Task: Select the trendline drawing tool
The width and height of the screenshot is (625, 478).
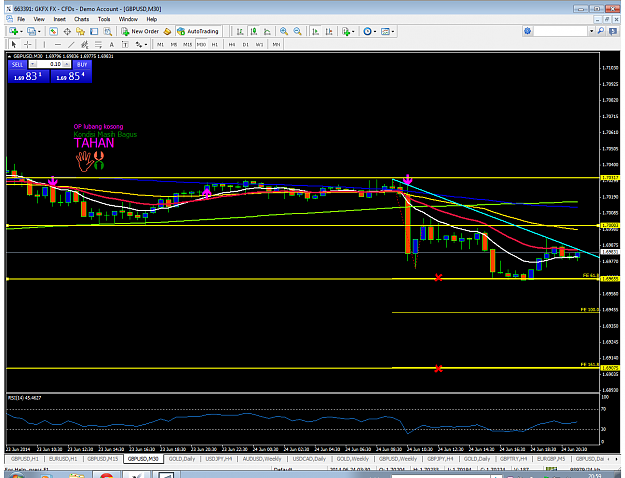Action: [71, 44]
